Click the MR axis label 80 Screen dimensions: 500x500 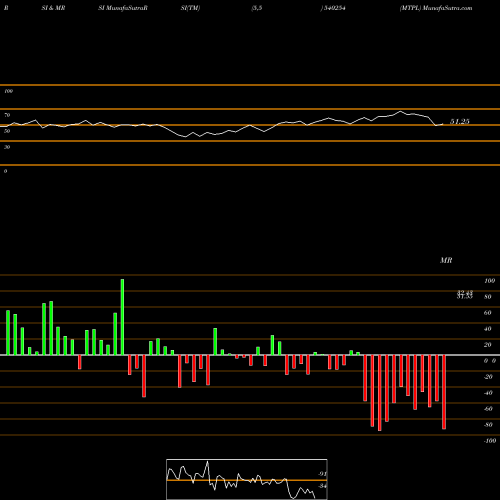point(488,297)
